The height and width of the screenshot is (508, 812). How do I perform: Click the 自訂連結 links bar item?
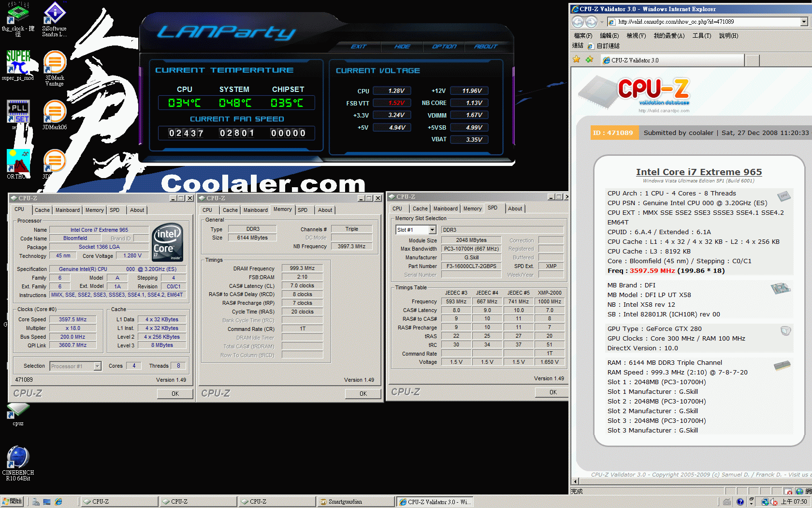click(x=603, y=46)
